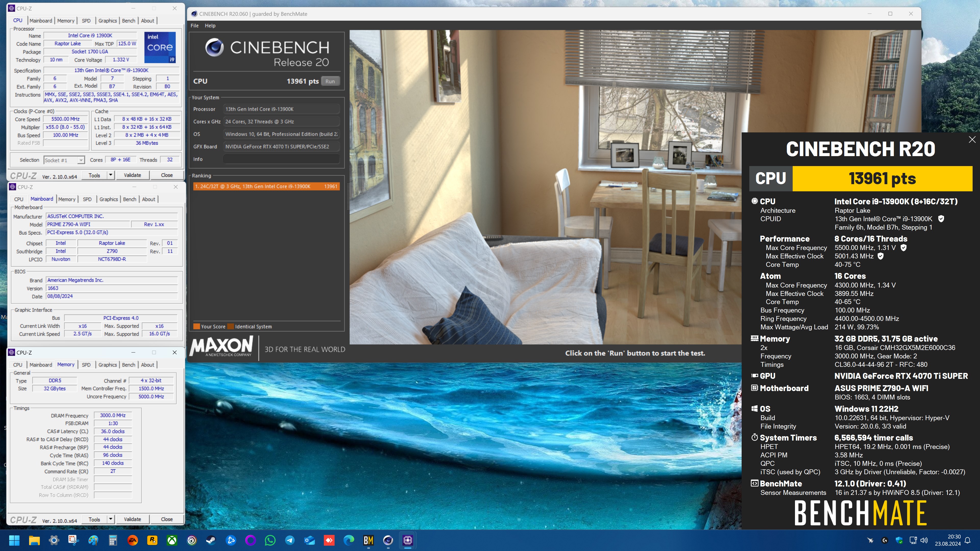
Task: Click the BIOS version value 1663
Action: [112, 288]
